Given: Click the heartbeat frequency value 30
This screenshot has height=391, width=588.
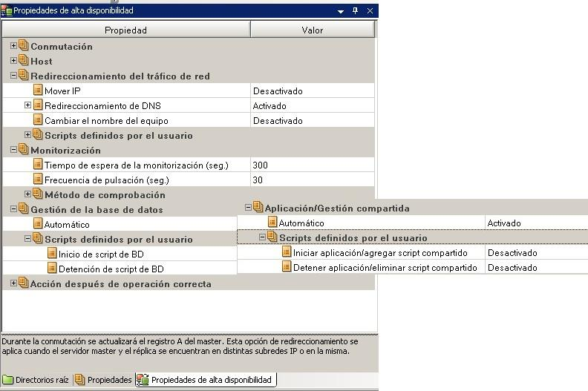Looking at the screenshot, I should click(x=258, y=180).
